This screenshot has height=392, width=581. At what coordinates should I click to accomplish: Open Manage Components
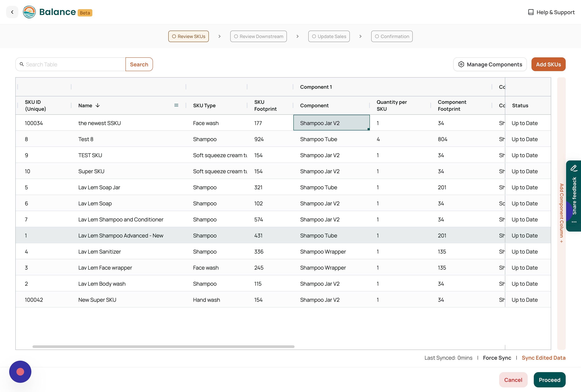(490, 64)
